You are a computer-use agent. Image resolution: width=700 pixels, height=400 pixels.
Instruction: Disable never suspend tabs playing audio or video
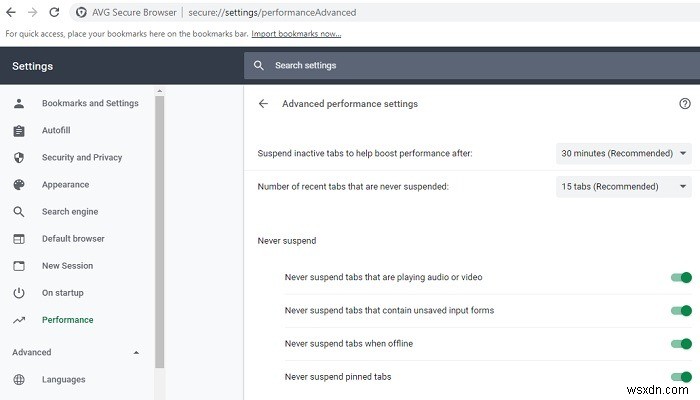point(681,278)
